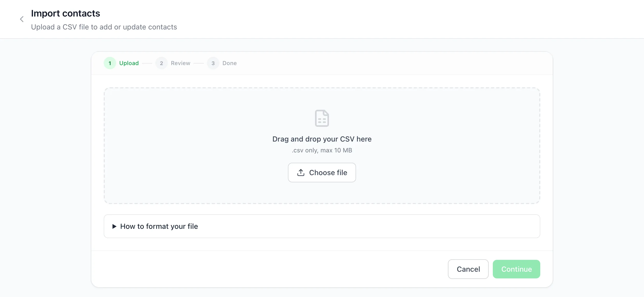Continue to the Review step
644x297 pixels.
point(516,269)
